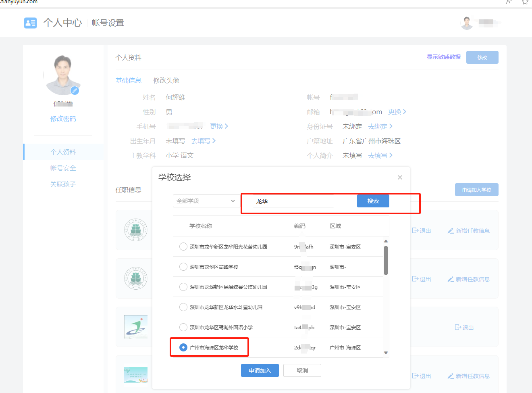Switch to the 修改头像 tab
Screen dimensions: 532x393
coord(166,80)
